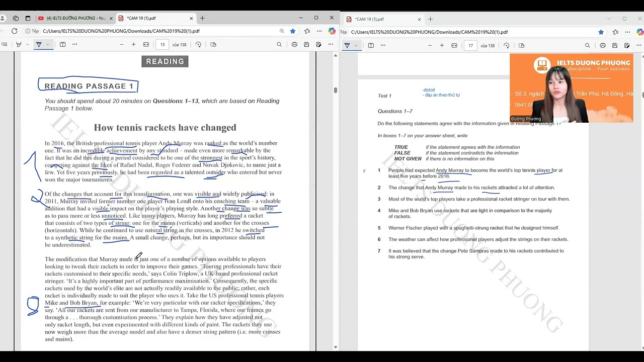Viewport: 644px width, 362px height.
Task: Click scroll up arrow of left PDF scrollbar
Action: (x=336, y=55)
